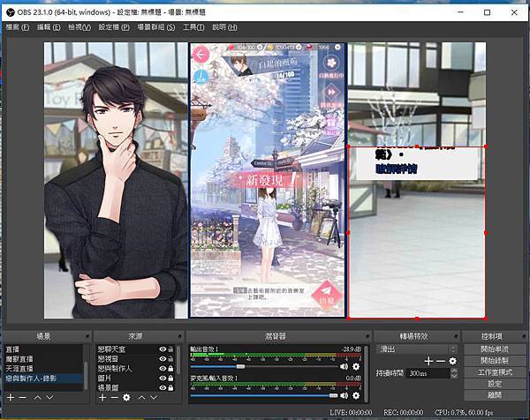This screenshot has width=530, height=420.
Task: Select the 戀聊天室 source row
Action: point(135,349)
